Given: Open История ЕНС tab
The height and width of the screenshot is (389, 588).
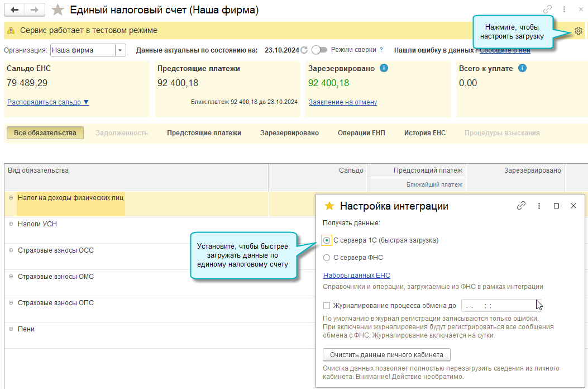Looking at the screenshot, I should [425, 133].
